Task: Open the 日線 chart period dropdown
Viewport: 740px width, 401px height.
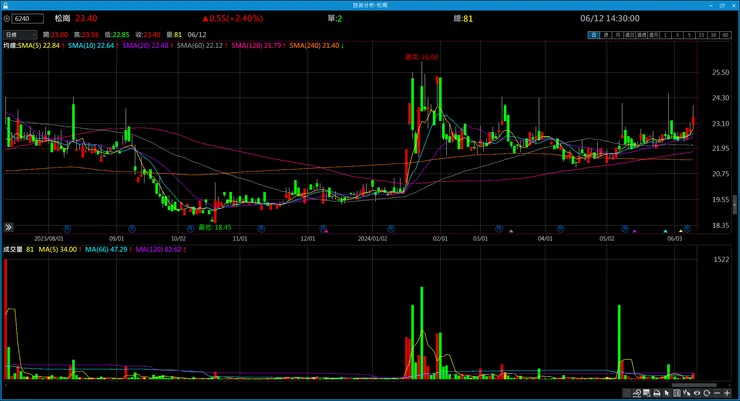Action: click(20, 34)
